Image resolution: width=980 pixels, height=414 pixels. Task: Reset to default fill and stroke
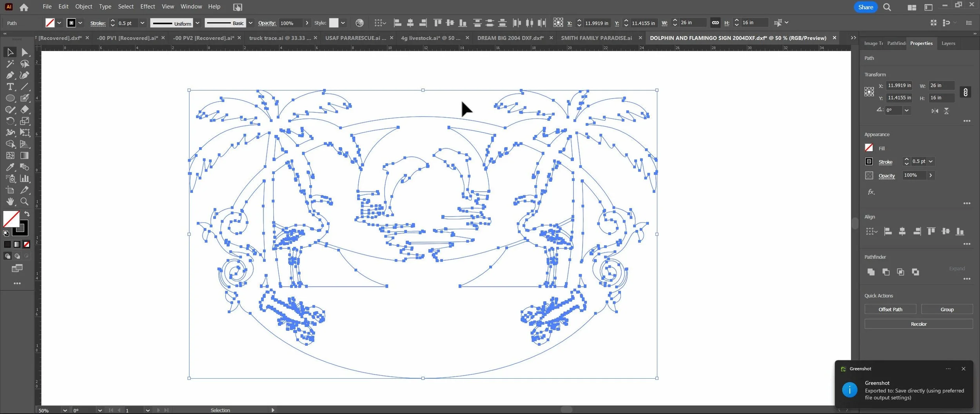coord(6,233)
